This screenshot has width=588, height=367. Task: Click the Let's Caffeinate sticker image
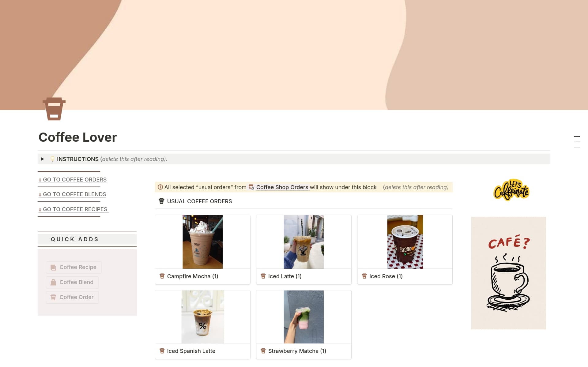[511, 190]
